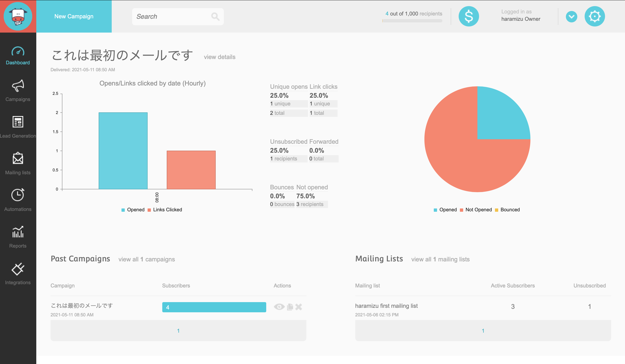Viewport: 625px width, 364px height.
Task: Open the Integrations plug icon
Action: coord(18,269)
